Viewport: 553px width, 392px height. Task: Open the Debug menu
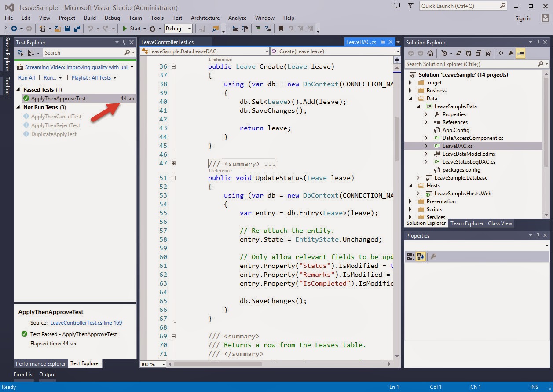pyautogui.click(x=112, y=18)
